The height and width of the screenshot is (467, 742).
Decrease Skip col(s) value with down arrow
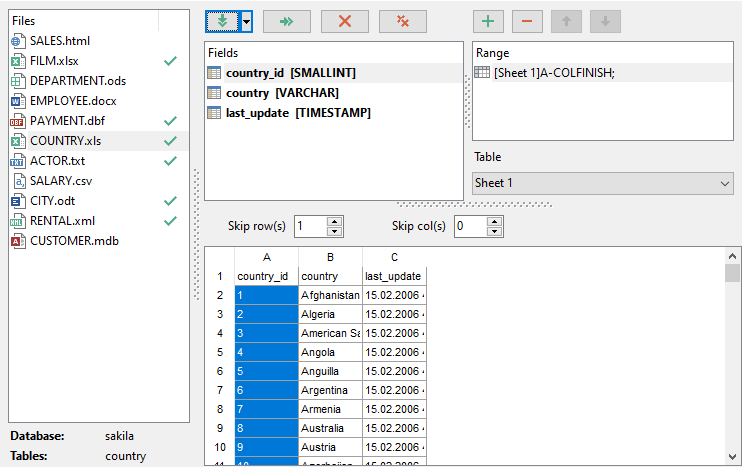click(x=492, y=231)
